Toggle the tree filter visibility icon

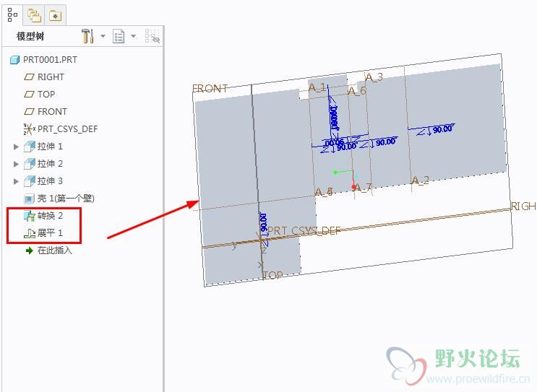coord(152,36)
